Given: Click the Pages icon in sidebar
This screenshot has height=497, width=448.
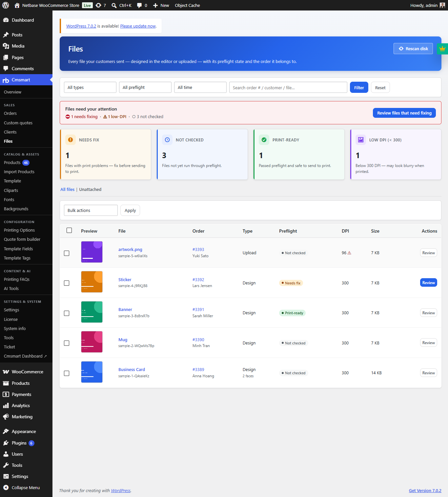Looking at the screenshot, I should click(x=6, y=57).
